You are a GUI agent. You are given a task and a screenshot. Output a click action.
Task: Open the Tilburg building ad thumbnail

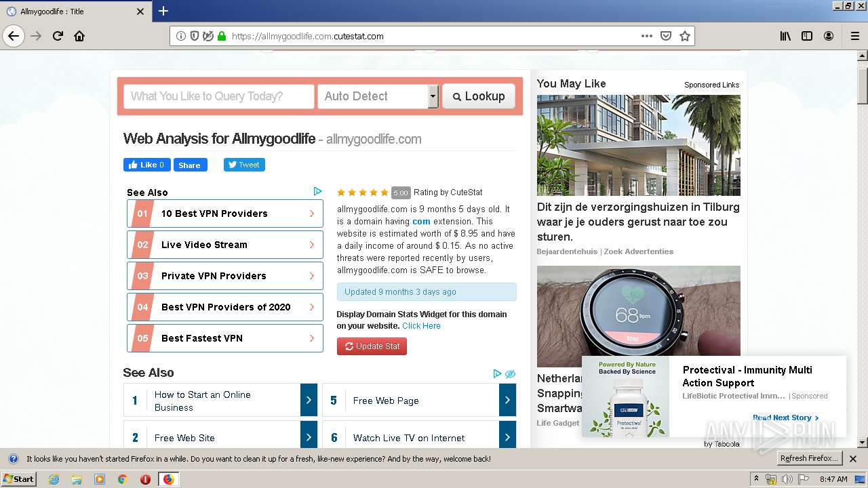(x=639, y=145)
